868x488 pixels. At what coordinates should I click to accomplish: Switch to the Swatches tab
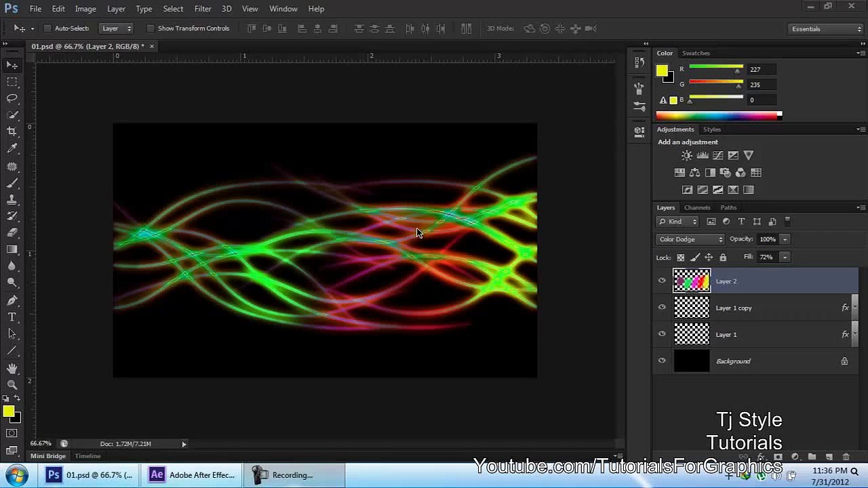pos(696,53)
